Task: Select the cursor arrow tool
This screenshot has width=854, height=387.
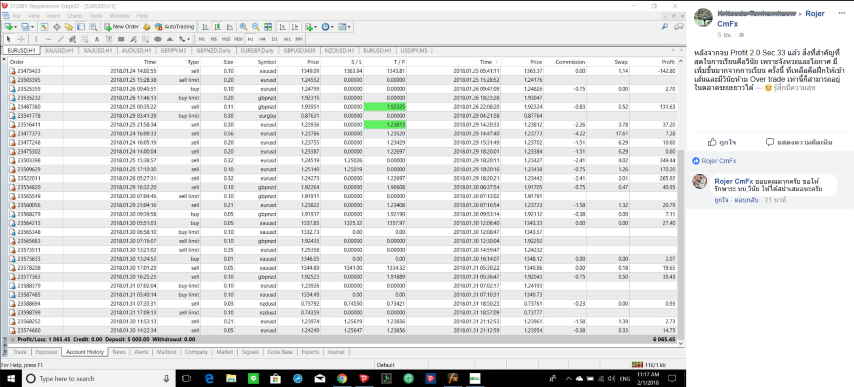Action: tap(9, 39)
